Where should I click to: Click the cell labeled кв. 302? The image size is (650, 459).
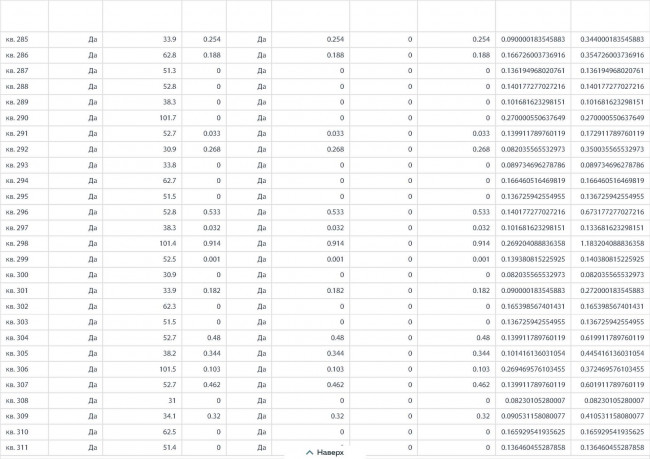[x=17, y=306]
